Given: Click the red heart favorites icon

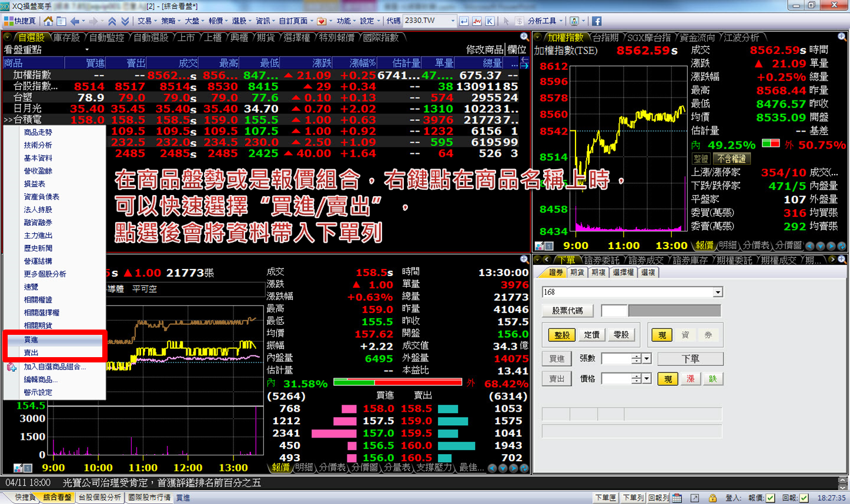Looking at the screenshot, I should 322,21.
